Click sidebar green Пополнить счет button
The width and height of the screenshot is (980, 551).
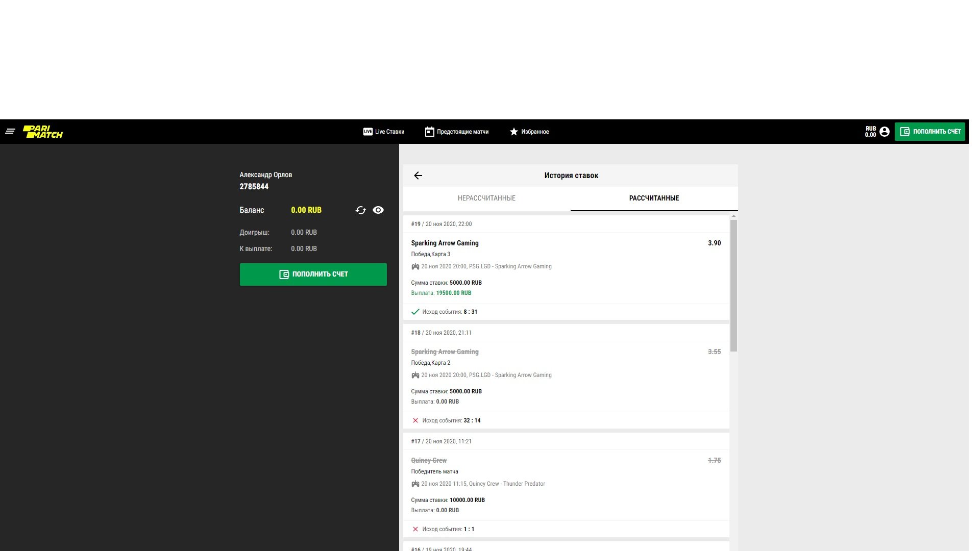pyautogui.click(x=313, y=274)
